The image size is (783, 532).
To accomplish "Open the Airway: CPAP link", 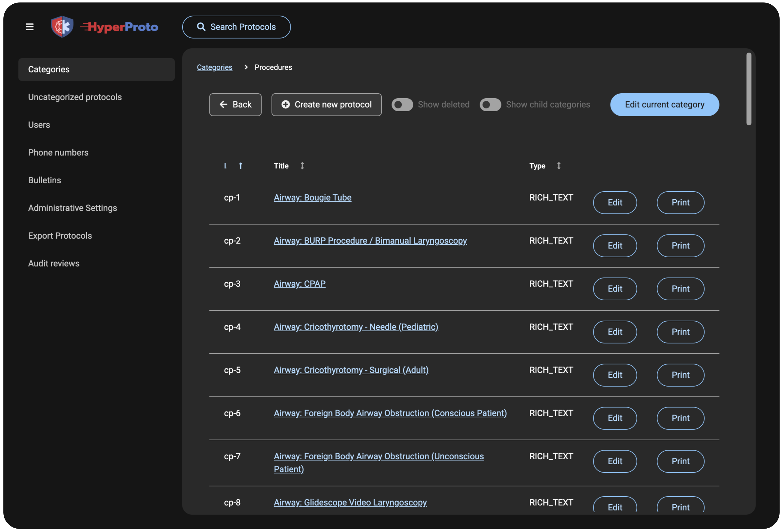I will (299, 284).
